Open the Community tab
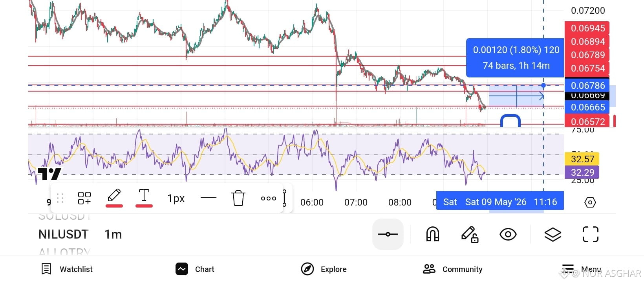 pyautogui.click(x=453, y=269)
